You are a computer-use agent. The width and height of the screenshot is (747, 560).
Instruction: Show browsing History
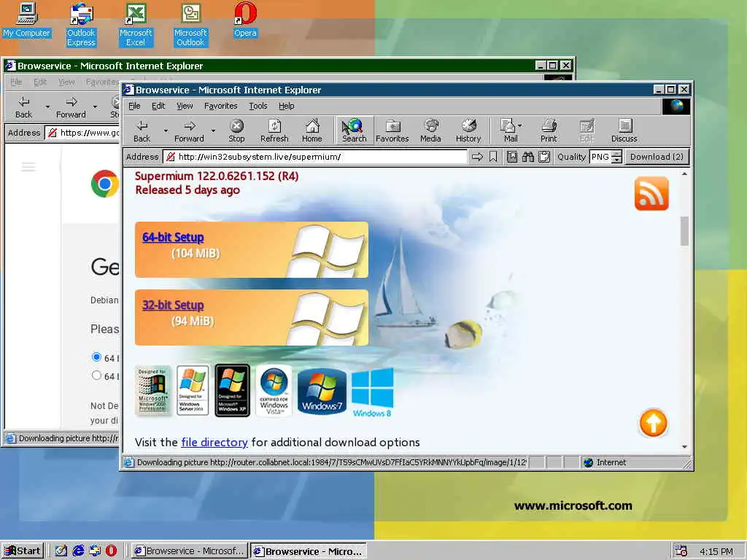pyautogui.click(x=468, y=131)
